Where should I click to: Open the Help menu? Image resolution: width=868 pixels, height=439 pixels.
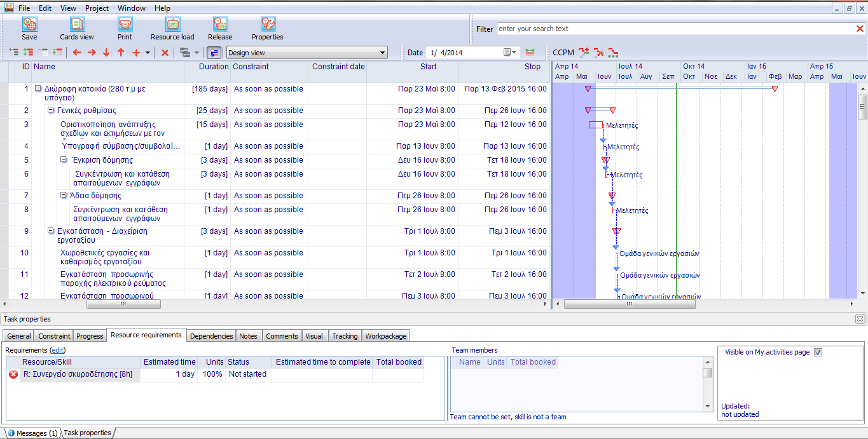point(162,8)
